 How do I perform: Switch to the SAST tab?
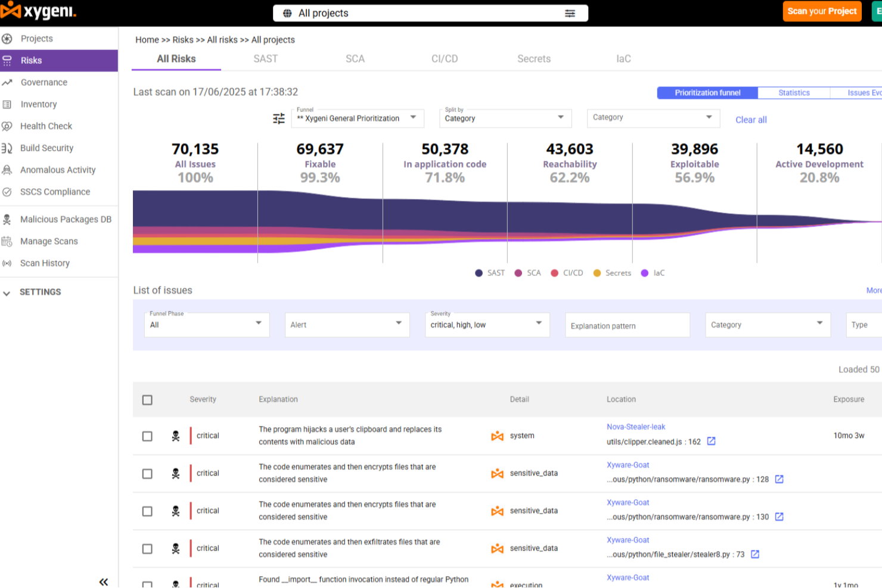tap(265, 58)
